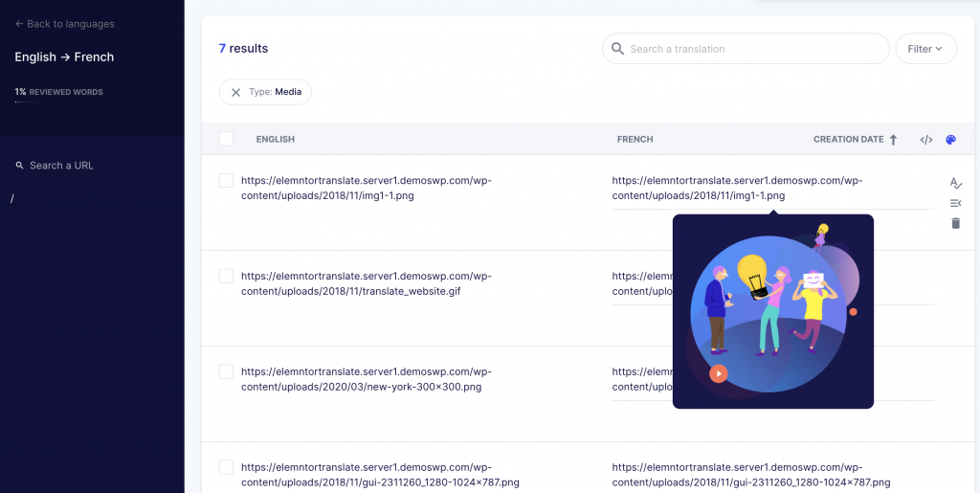Toggle the select-all checkbox in header

click(226, 139)
